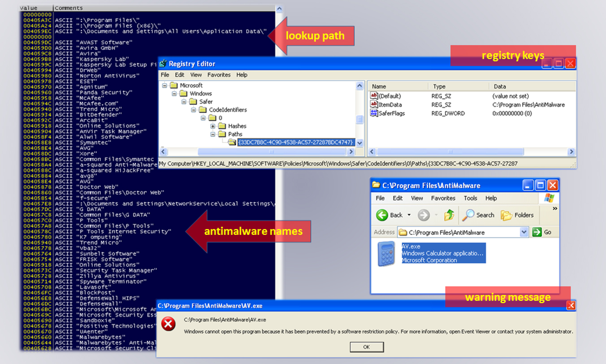Toggle the Folders pane in explorer toolbar
This screenshot has height=364, width=606.
[517, 215]
